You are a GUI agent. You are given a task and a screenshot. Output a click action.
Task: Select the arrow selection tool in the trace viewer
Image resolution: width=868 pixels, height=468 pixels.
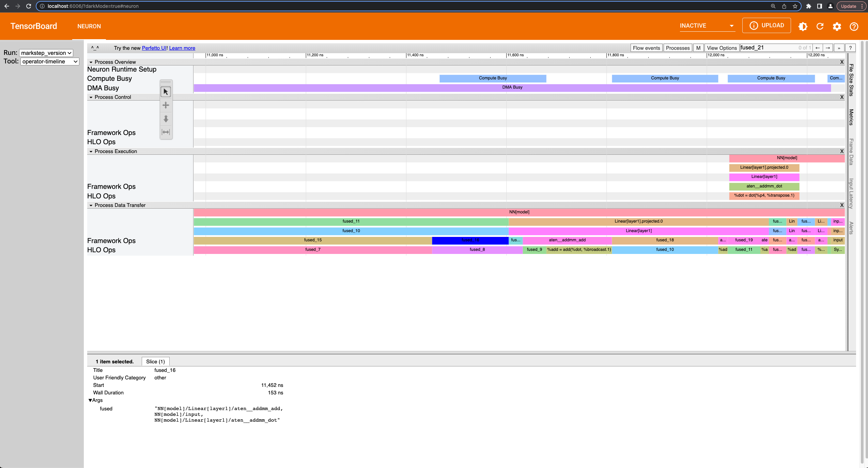coord(166,91)
